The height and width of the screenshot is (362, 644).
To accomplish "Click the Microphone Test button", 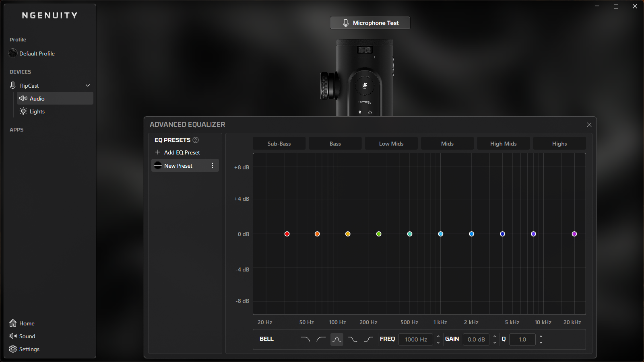I will [x=370, y=23].
